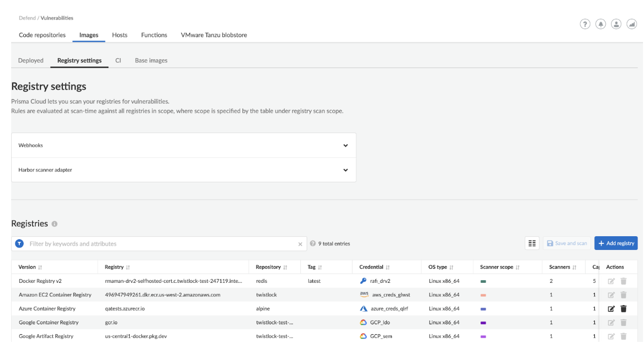Viewport: 644px width, 349px height.
Task: Switch to the Deployed sub-tab
Action: (x=31, y=60)
